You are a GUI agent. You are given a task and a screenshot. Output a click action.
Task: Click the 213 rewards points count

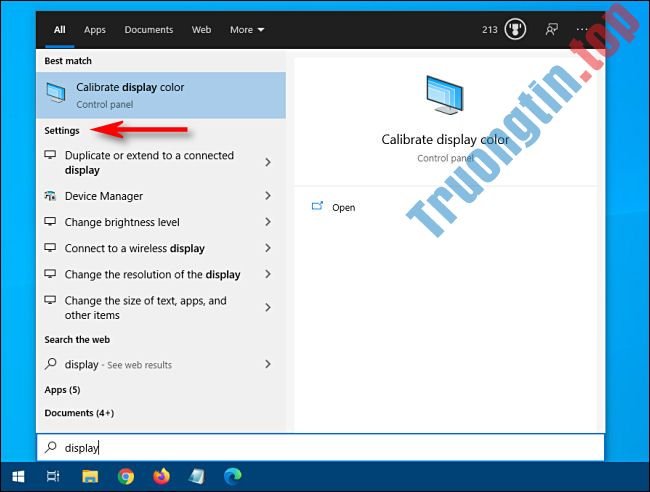point(490,30)
